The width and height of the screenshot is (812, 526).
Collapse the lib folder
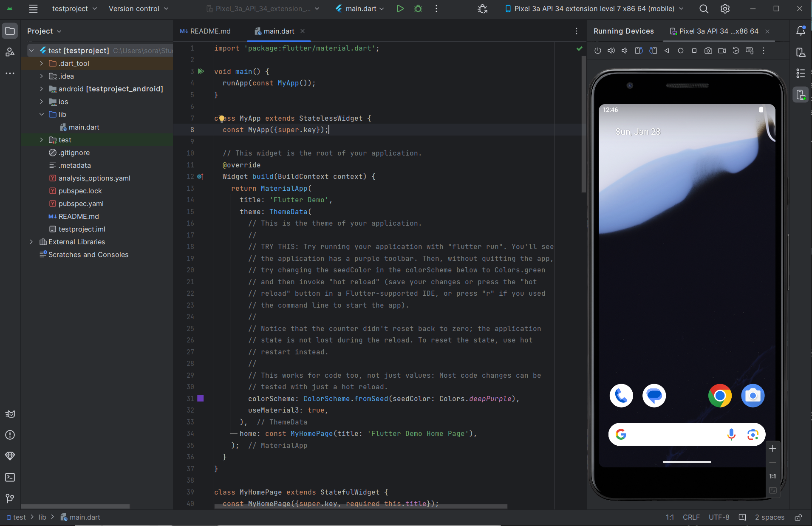tap(41, 114)
